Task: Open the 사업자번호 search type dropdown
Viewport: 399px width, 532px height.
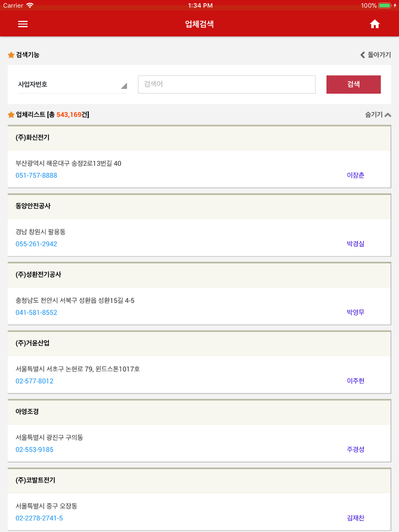Action: pyautogui.click(x=72, y=85)
